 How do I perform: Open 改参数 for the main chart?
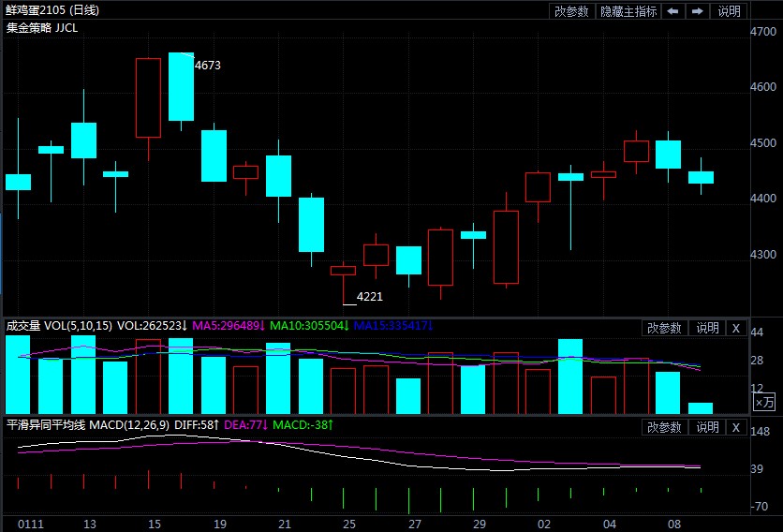(571, 11)
